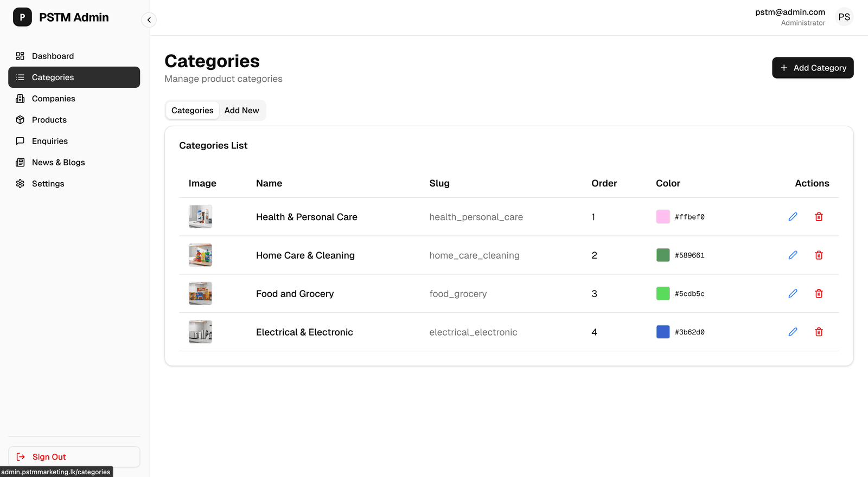Open the Electrical & Electronic thumbnail image
The width and height of the screenshot is (868, 477).
click(x=200, y=332)
